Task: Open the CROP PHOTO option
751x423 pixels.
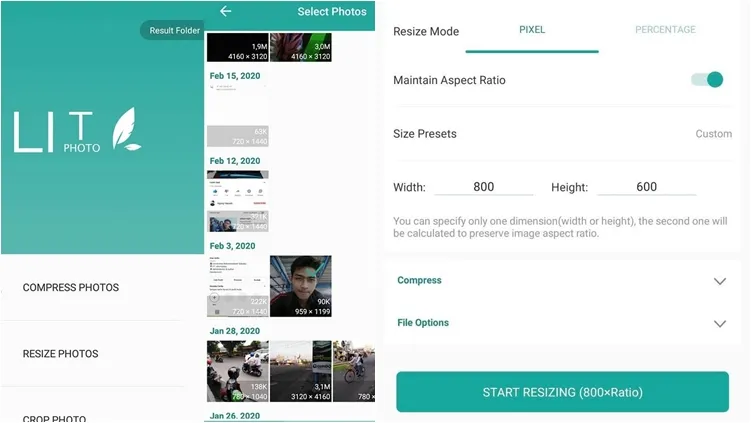Action: point(54,418)
